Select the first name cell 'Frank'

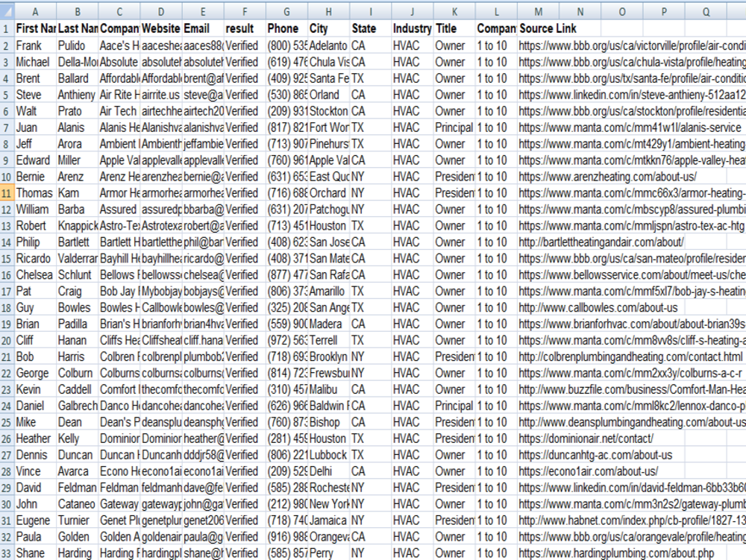click(36, 45)
